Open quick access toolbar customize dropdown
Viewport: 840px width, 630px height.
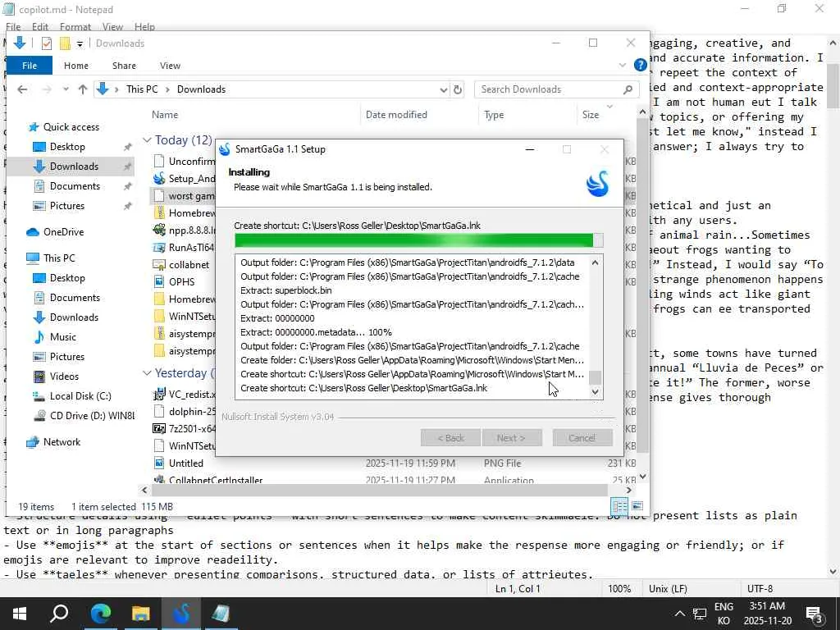80,44
